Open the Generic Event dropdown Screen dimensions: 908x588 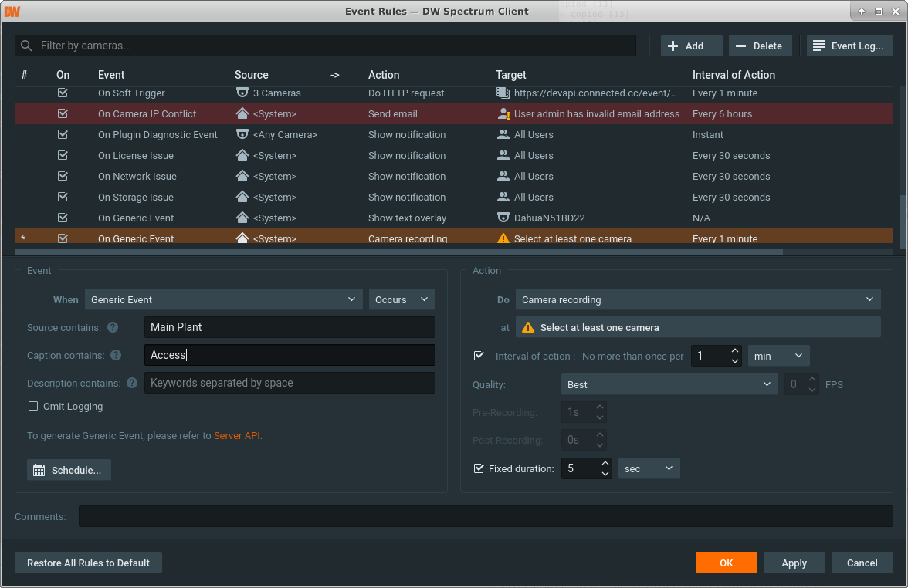(223, 299)
